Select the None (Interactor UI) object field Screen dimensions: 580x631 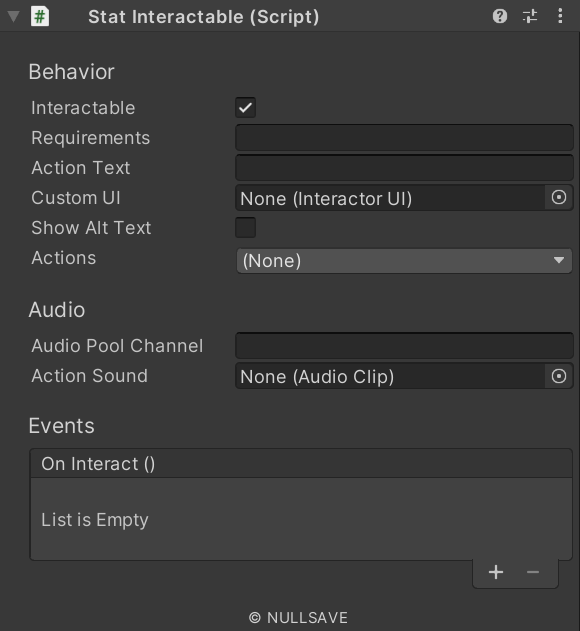click(390, 198)
